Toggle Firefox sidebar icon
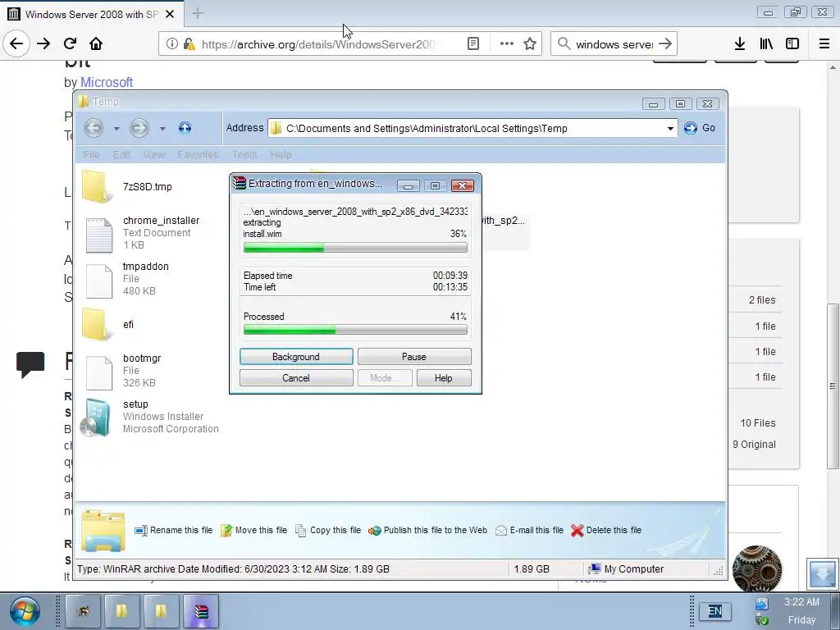Image resolution: width=840 pixels, height=630 pixels. pyautogui.click(x=792, y=44)
